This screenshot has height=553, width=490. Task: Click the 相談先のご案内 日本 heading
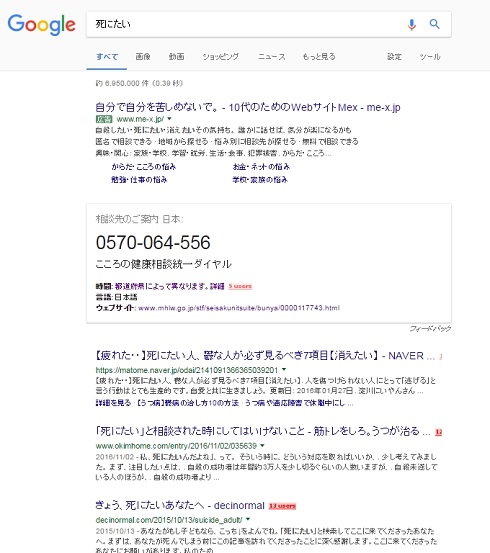pos(140,219)
